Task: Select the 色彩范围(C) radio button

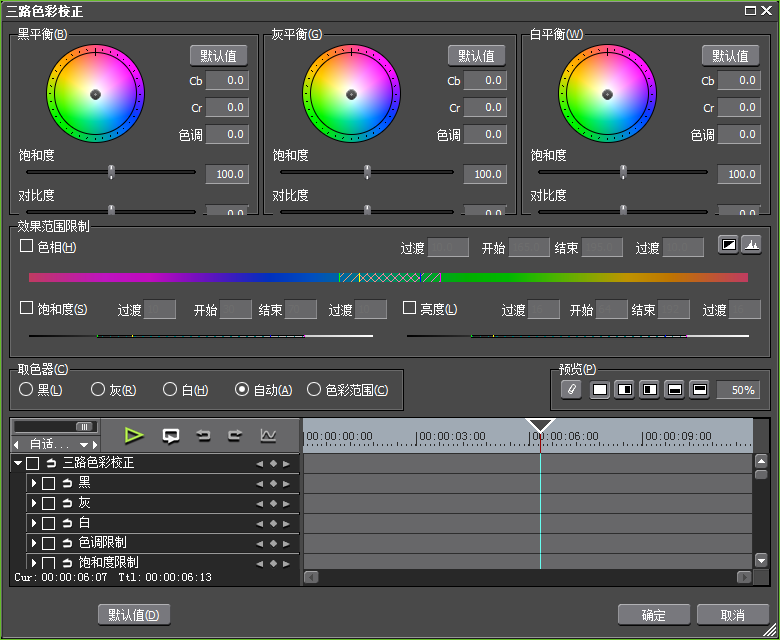Action: (x=314, y=389)
